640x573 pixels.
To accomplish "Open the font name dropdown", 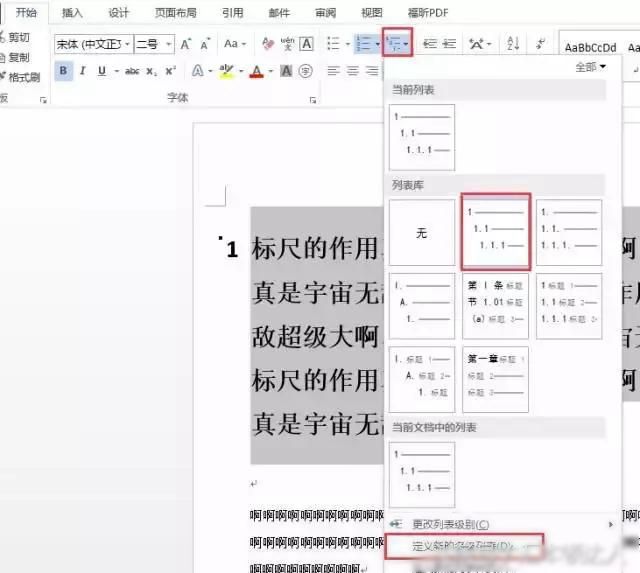I will [92, 44].
